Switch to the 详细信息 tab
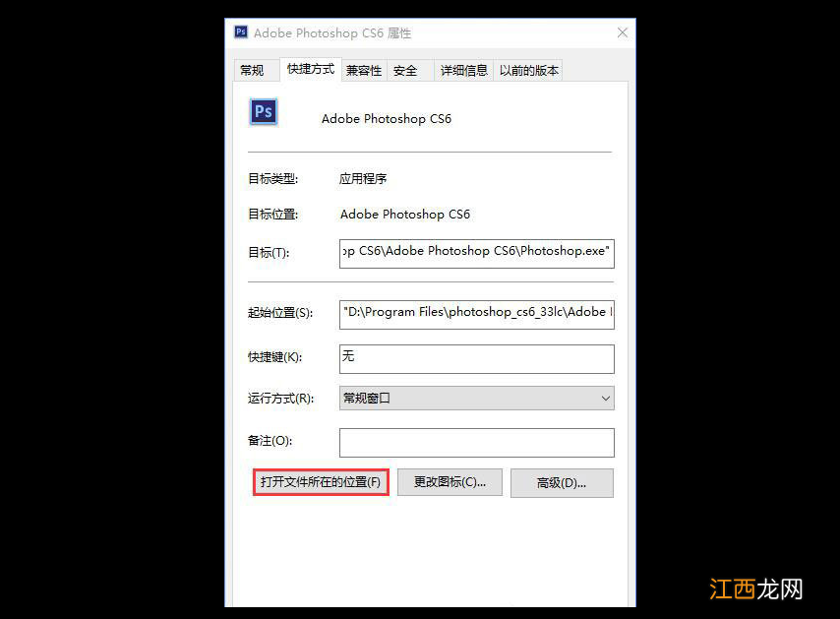Viewport: 840px width, 619px height. click(464, 70)
